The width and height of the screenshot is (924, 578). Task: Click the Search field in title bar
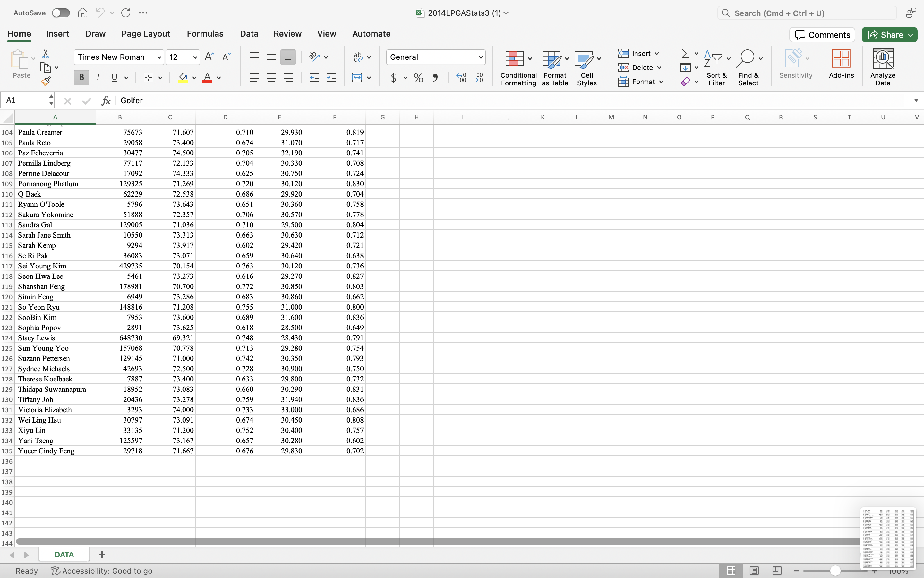pos(807,13)
